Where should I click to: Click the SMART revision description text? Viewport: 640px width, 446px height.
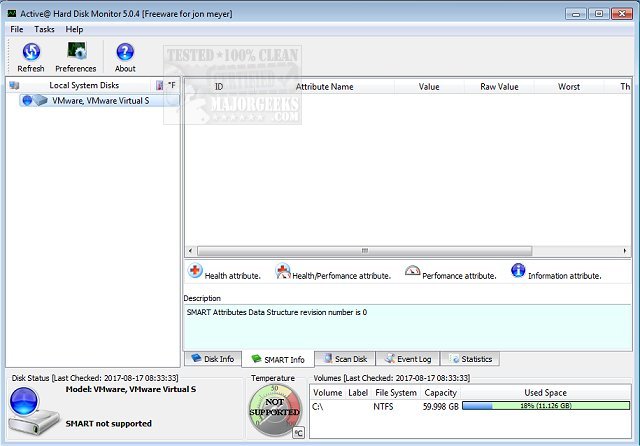277,312
